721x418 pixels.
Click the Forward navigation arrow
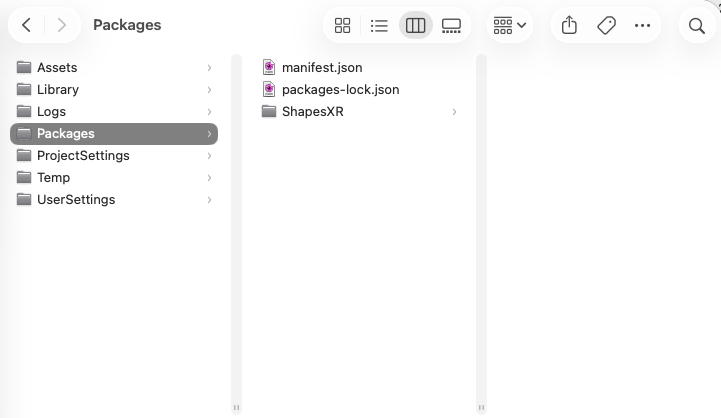tap(62, 26)
